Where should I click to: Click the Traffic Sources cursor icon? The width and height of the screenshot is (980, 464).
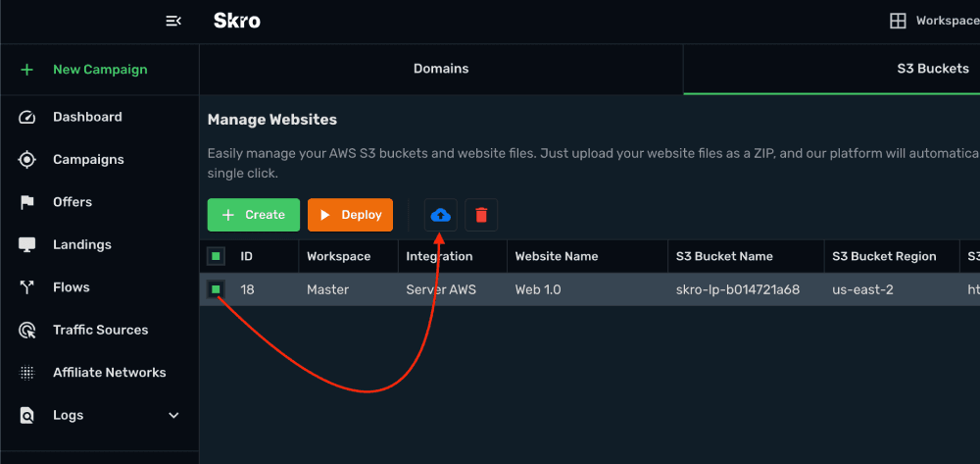pyautogui.click(x=26, y=330)
